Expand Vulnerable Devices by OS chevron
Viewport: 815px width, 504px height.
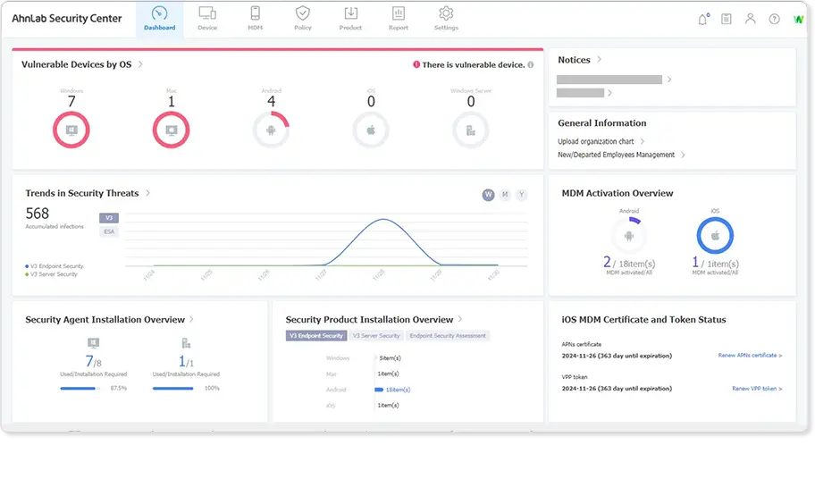(140, 64)
